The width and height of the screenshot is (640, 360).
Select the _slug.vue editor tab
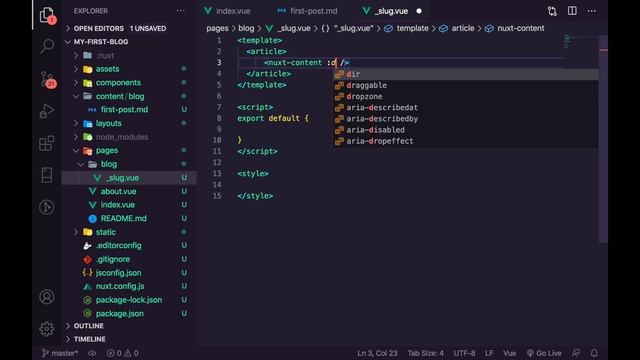386,11
